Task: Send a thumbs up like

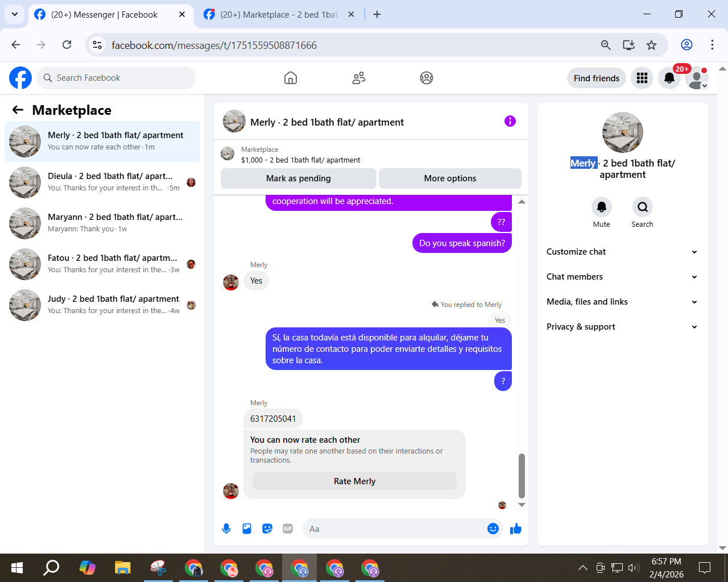Action: 516,529
